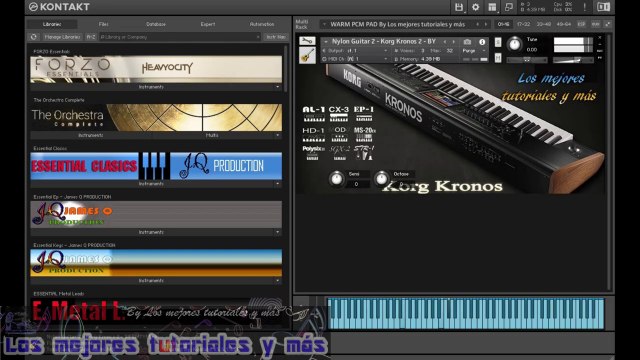Select rack page 33-48
The height and width of the screenshot is (360, 640).
(544, 24)
